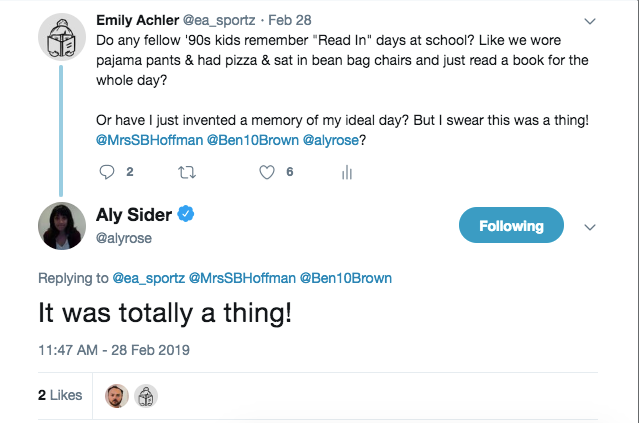
Task: View the 2 Likes list
Action: point(60,395)
